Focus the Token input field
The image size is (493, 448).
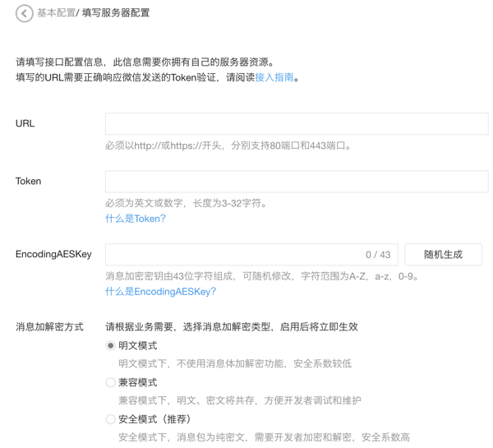coord(297,182)
